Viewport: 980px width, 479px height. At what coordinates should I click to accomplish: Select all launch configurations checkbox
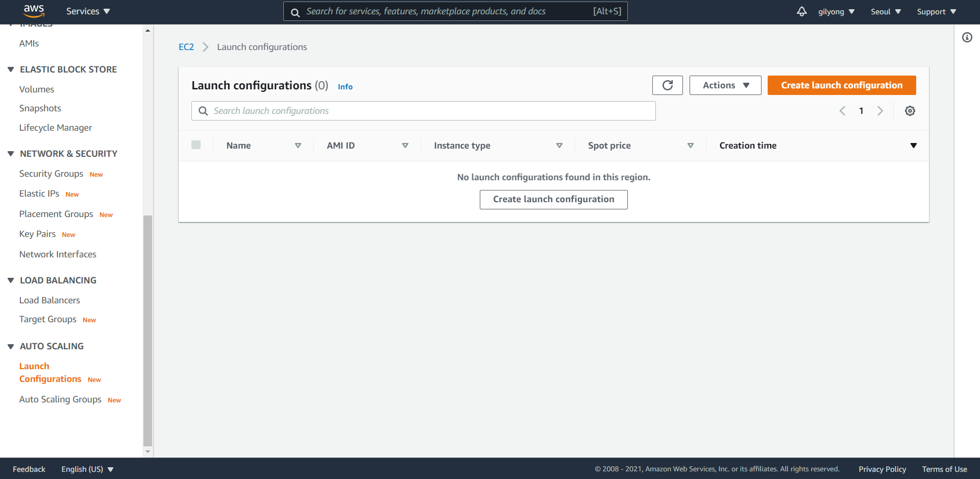(x=196, y=145)
